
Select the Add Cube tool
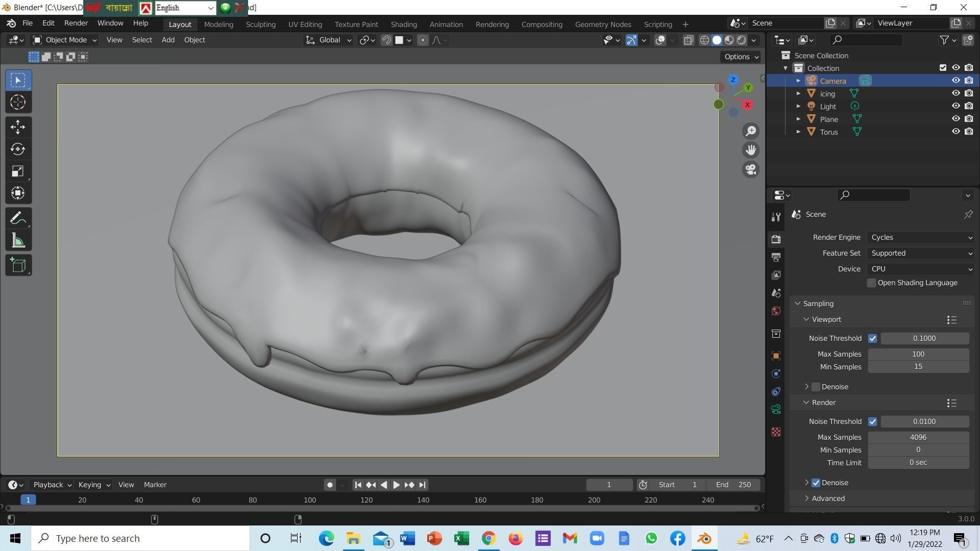tap(18, 265)
